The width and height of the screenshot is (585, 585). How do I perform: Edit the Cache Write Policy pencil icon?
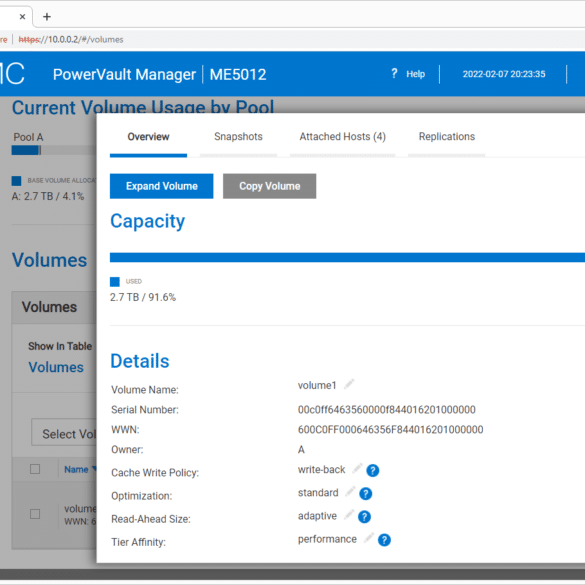(357, 468)
